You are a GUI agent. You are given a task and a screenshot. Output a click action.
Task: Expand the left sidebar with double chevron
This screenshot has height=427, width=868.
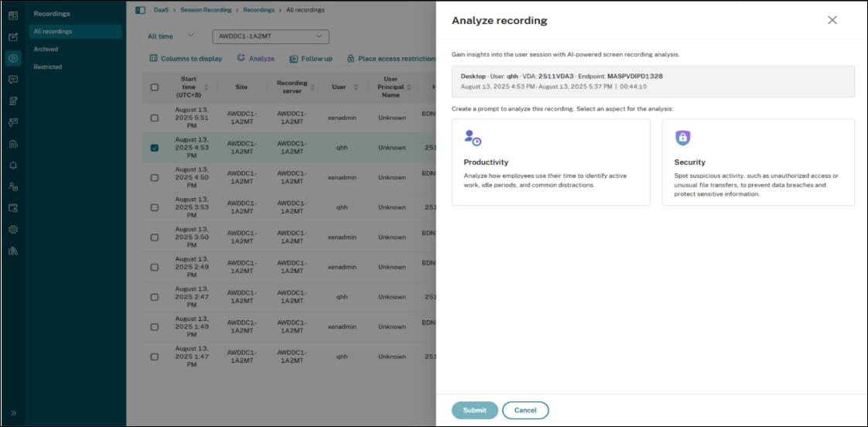13,413
